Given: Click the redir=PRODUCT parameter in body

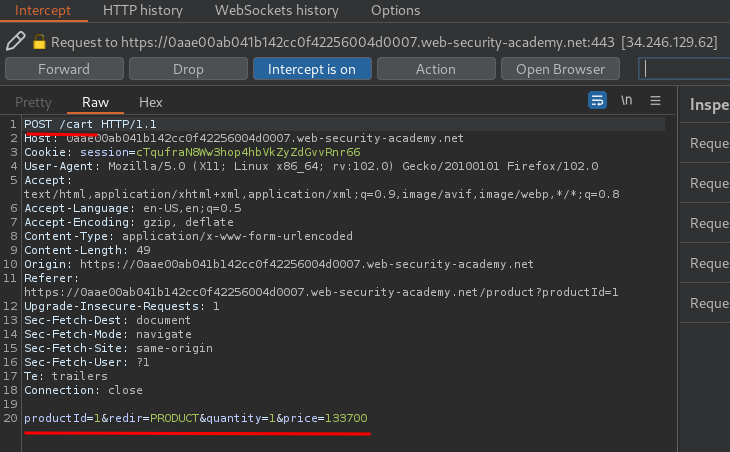Looking at the screenshot, I should pos(154,418).
